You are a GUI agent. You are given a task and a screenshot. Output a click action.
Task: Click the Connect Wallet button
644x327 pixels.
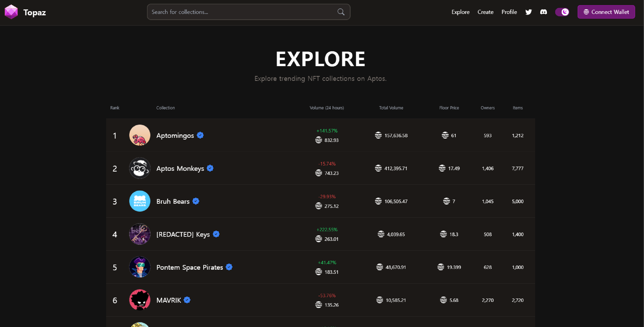[606, 12]
